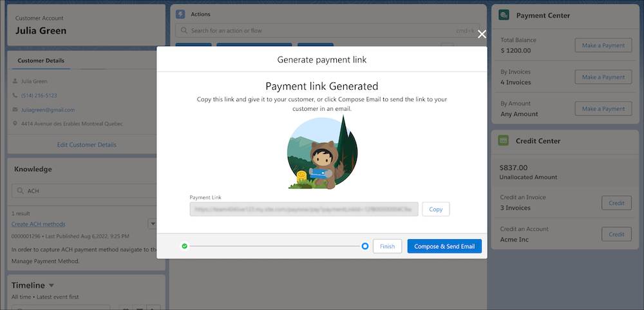The height and width of the screenshot is (310, 644).
Task: Click the person icon beside Julia Green
Action: (15, 81)
